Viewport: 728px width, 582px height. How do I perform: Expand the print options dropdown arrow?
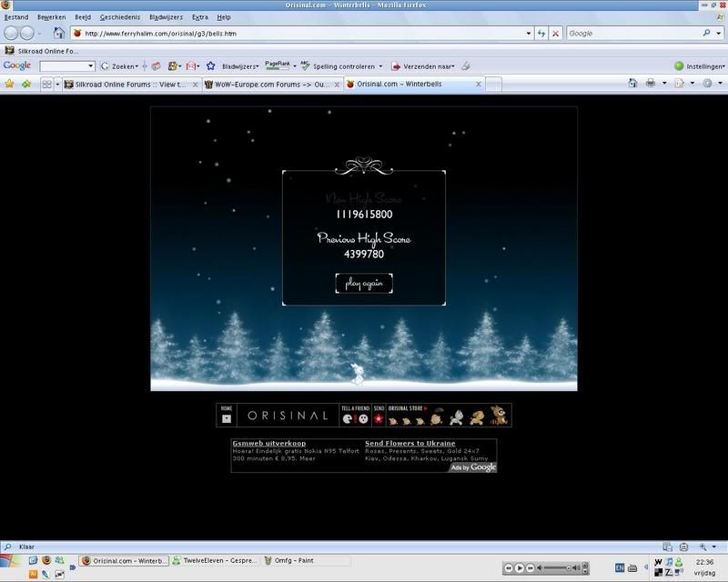(664, 84)
